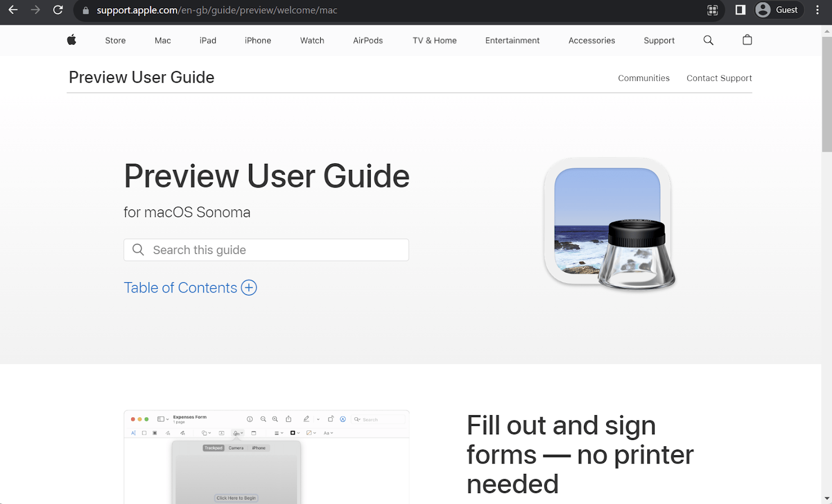Click inside the Search this guide field
The image size is (832, 504).
tap(266, 250)
